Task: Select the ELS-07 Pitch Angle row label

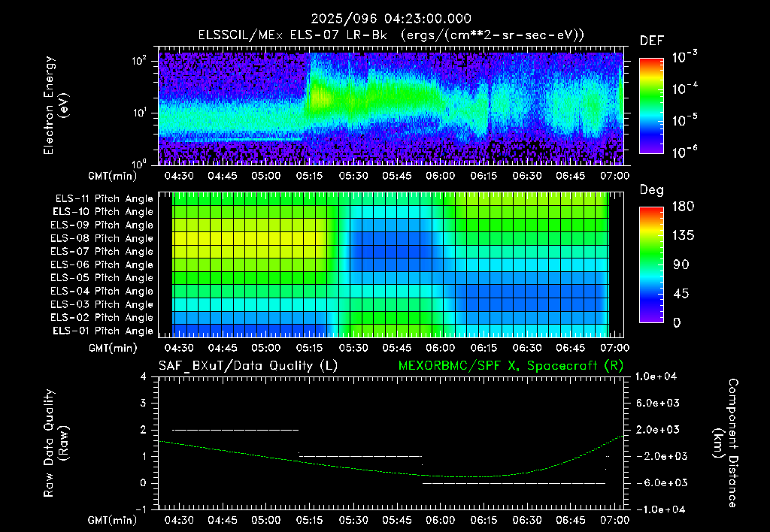Action: [102, 251]
